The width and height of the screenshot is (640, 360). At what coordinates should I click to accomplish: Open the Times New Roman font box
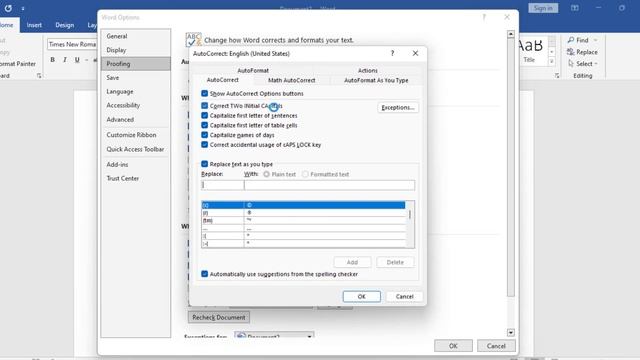pos(72,44)
